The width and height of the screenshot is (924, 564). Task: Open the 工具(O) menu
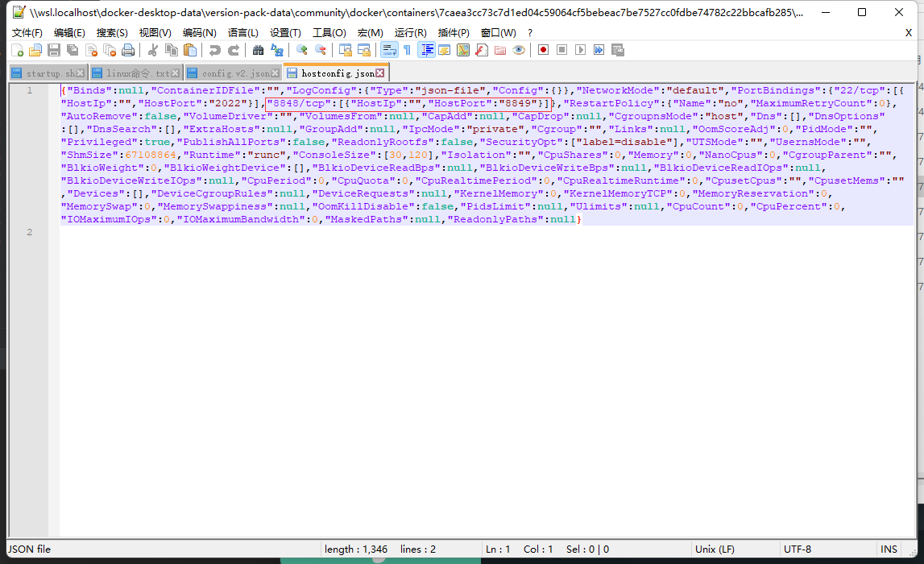point(329,33)
